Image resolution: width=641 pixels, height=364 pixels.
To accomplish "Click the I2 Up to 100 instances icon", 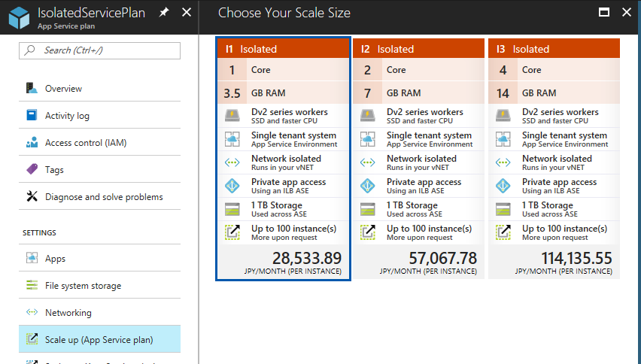I will [367, 232].
